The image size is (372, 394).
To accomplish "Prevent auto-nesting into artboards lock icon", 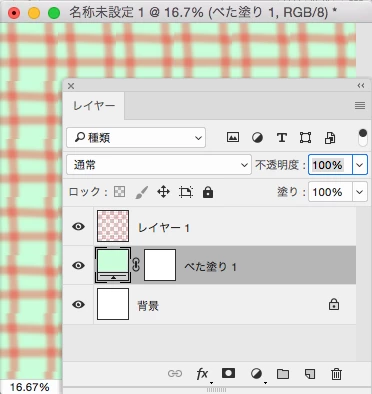I will [x=186, y=192].
